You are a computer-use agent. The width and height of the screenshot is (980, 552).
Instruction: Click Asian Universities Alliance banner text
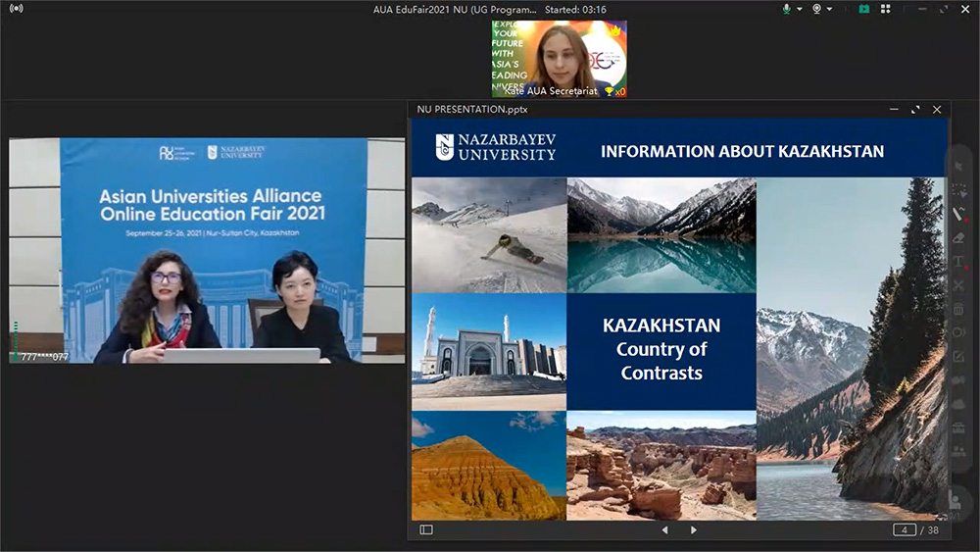point(212,204)
